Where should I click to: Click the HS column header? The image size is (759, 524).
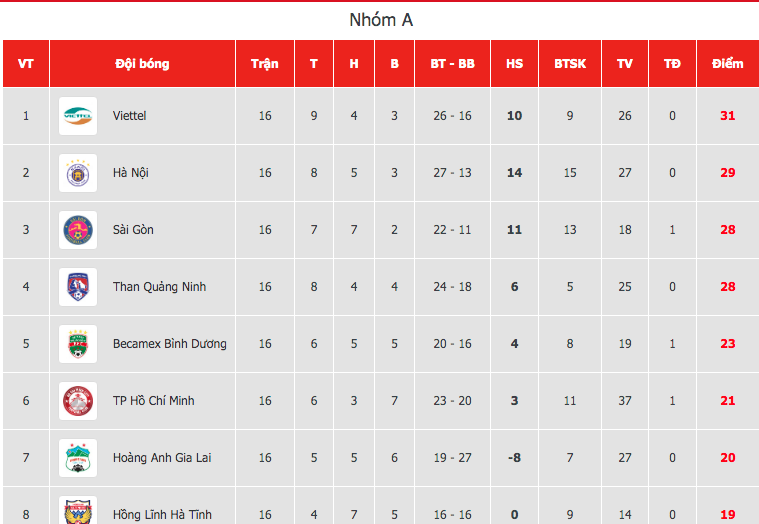515,64
